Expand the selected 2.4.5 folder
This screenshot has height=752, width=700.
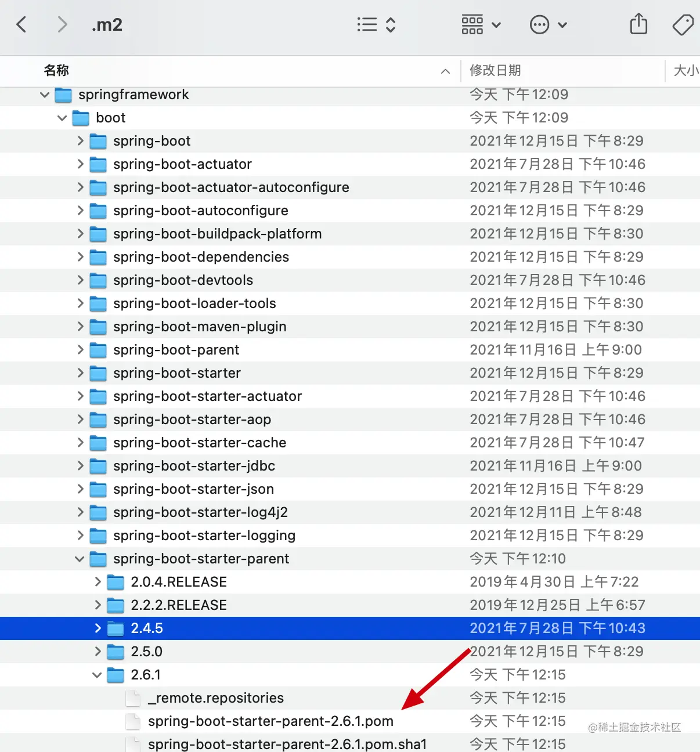pos(98,628)
